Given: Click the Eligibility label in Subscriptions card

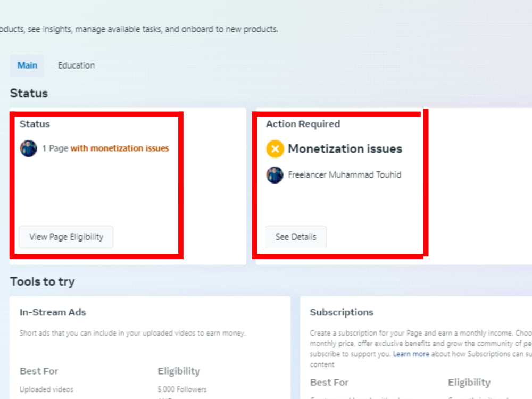Looking at the screenshot, I should 469,382.
